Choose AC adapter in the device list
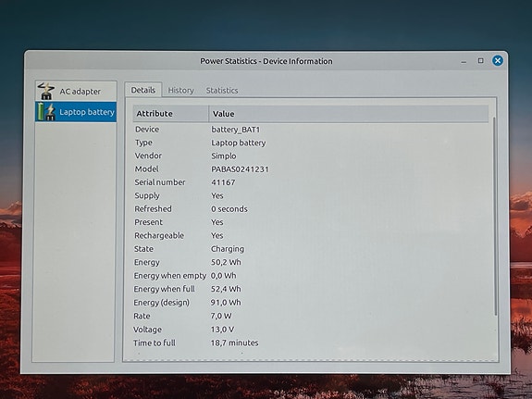The height and width of the screenshot is (399, 532). [76, 91]
